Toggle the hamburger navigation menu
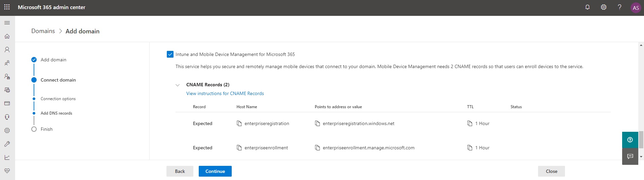644x180 pixels. [x=7, y=23]
